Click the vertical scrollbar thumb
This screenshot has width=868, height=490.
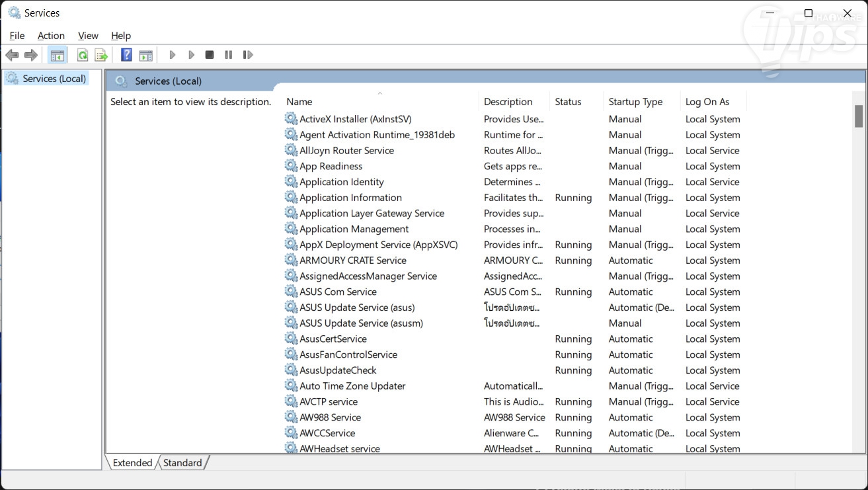point(859,116)
